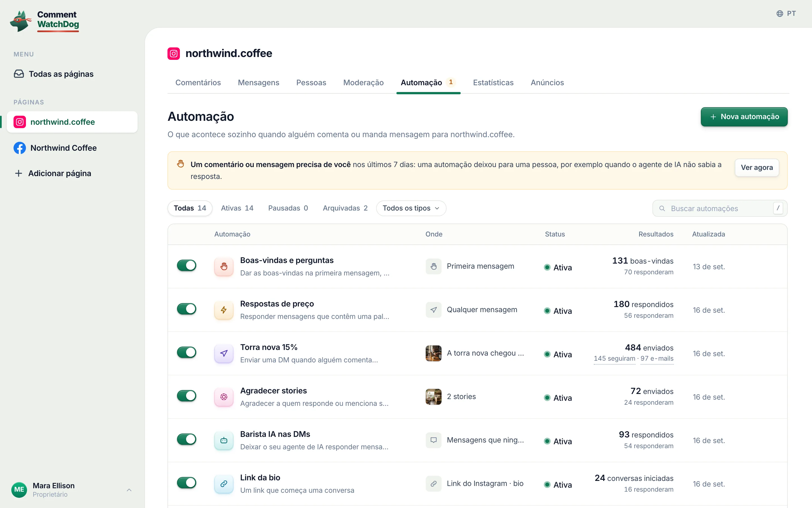Click the 145 seguiram result link
This screenshot has width=812, height=508.
[614, 358]
